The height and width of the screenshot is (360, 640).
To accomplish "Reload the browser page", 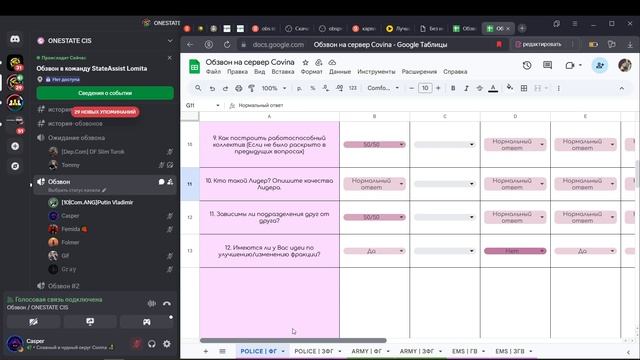I will click(x=227, y=44).
